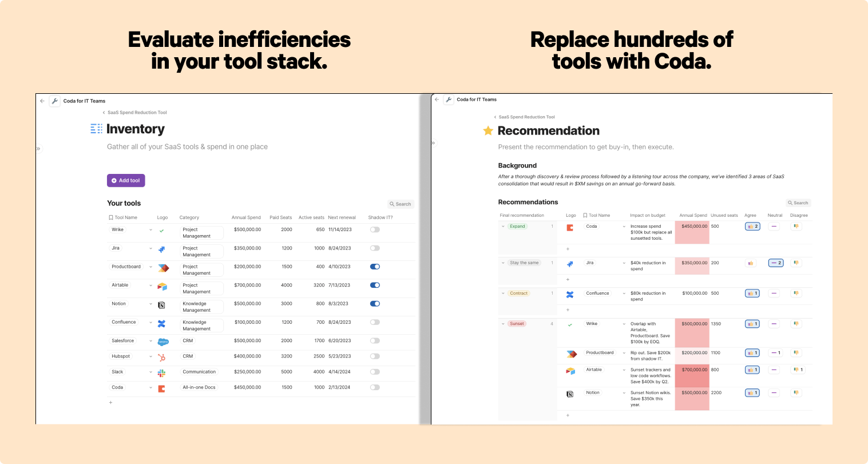The width and height of the screenshot is (868, 464).
Task: Click the Slack logo
Action: click(162, 373)
